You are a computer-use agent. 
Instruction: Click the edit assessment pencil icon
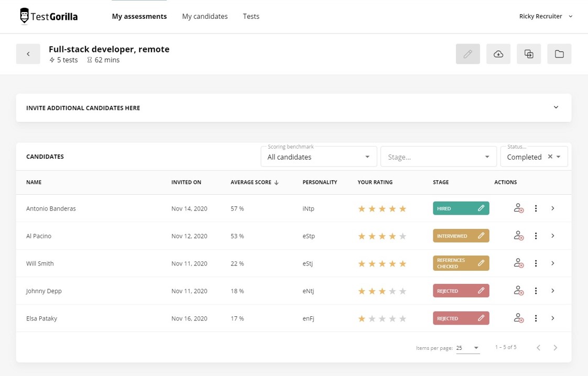click(x=468, y=54)
